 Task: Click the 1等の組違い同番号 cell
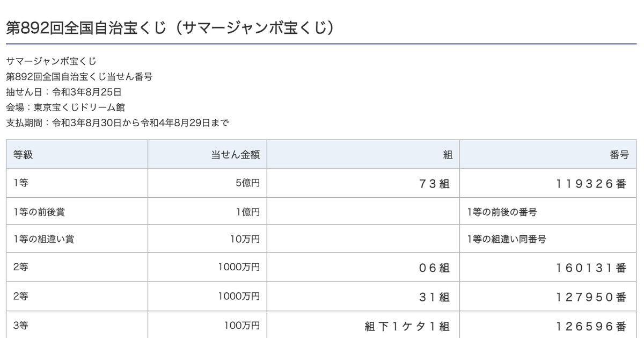(x=507, y=239)
